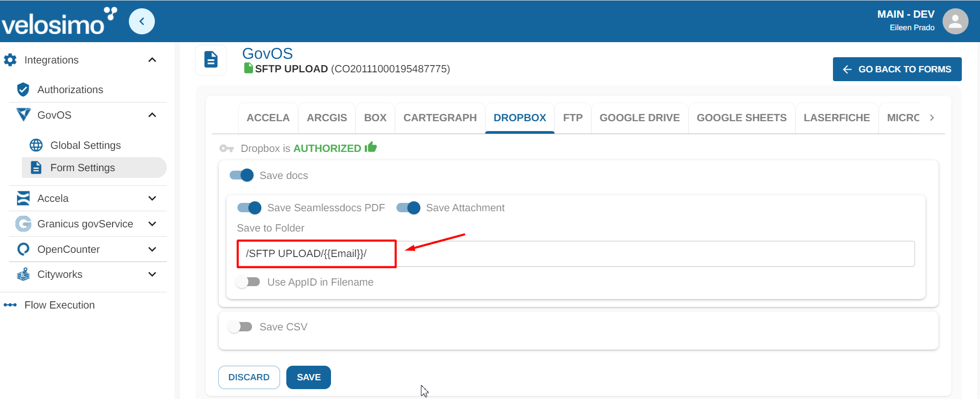Expand the OpenCounter section
Viewport: 980px width, 399px height.
click(152, 249)
